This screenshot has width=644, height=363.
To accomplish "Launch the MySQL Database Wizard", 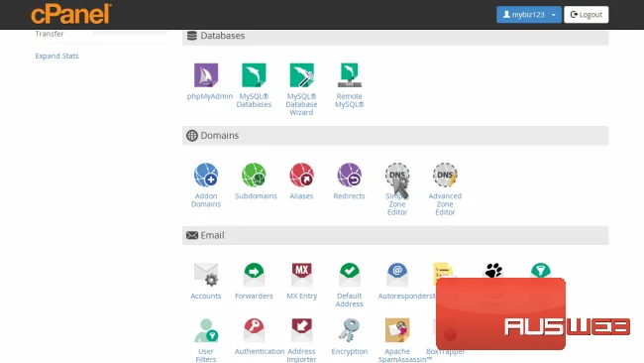I will point(301,89).
